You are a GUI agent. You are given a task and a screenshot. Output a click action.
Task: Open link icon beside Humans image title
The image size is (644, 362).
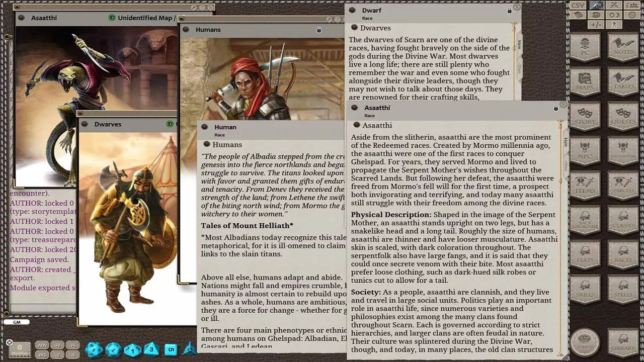pos(186,30)
